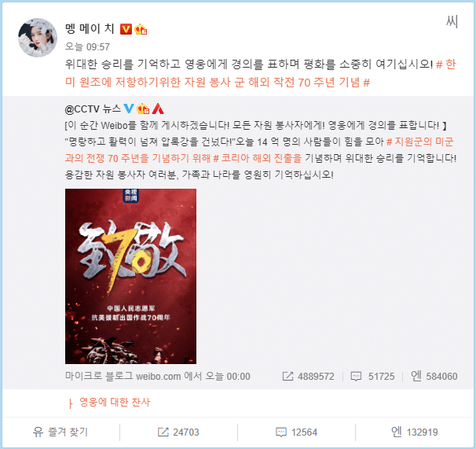The width and height of the screenshot is (476, 449).
Task: Open the 코리아 해외 진출 hashtag link
Action: click(258, 158)
